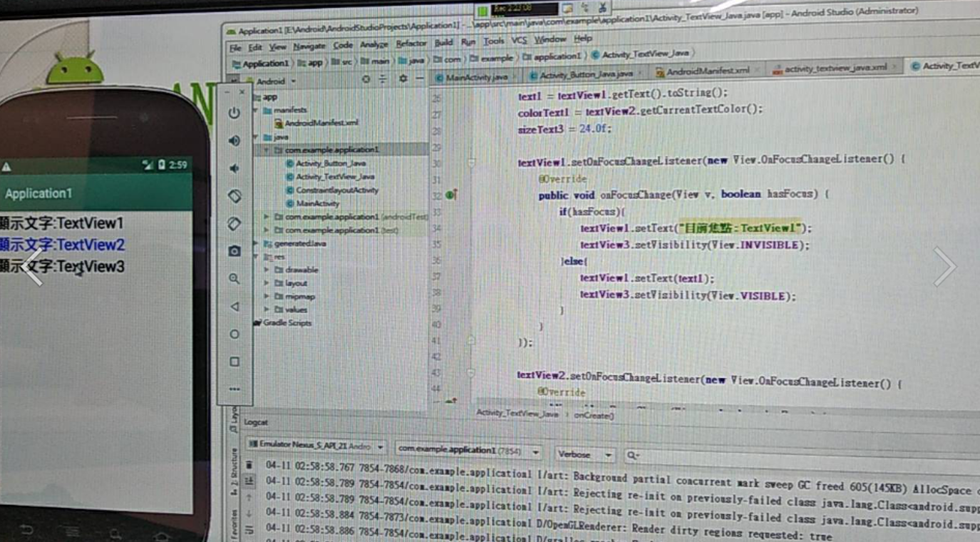Take an emulator screenshot with camera icon
The height and width of the screenshot is (542, 980).
[234, 251]
